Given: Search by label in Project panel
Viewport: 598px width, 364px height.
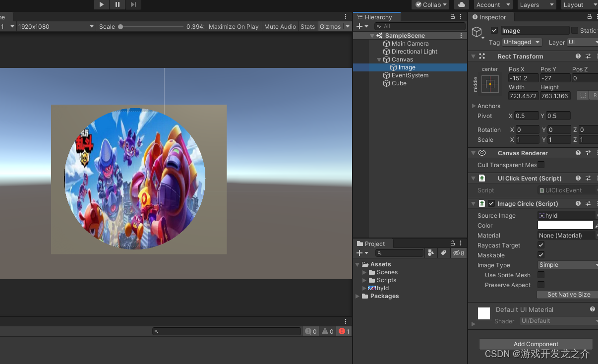Looking at the screenshot, I should (443, 253).
